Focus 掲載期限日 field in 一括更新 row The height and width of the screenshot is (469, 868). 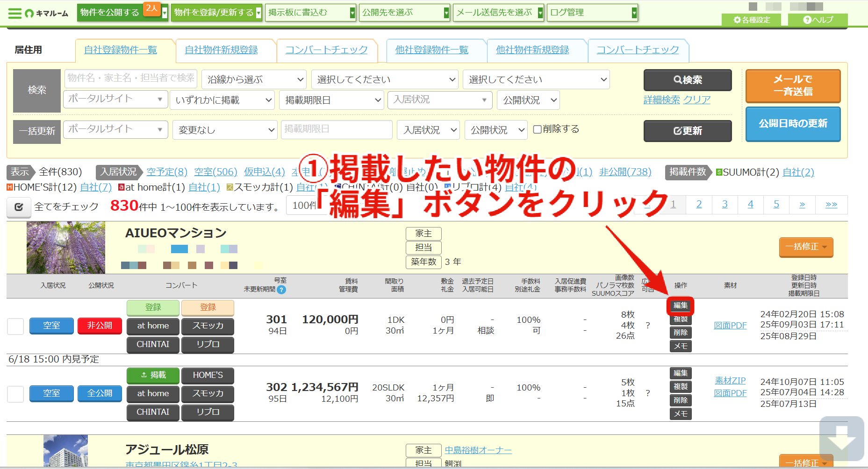coord(337,129)
